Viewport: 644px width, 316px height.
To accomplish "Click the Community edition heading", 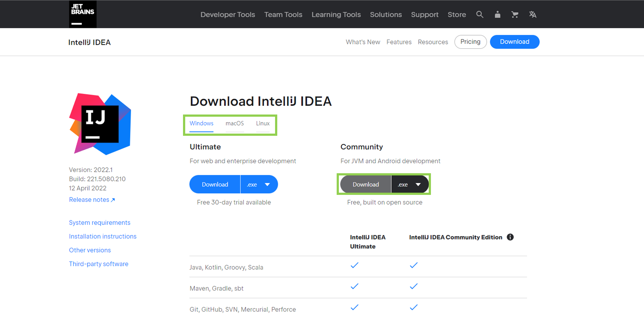I will pyautogui.click(x=362, y=147).
